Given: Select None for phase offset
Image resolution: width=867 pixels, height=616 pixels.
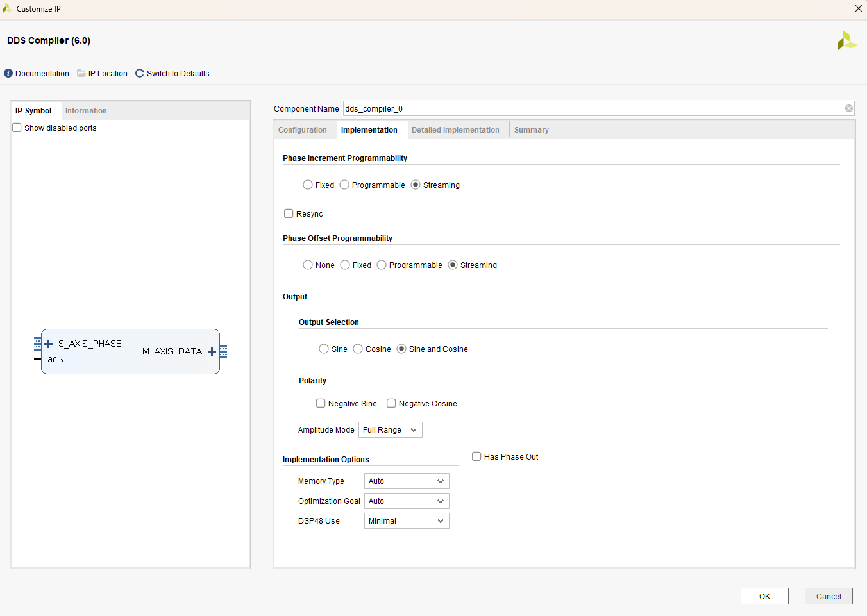Looking at the screenshot, I should tap(308, 265).
